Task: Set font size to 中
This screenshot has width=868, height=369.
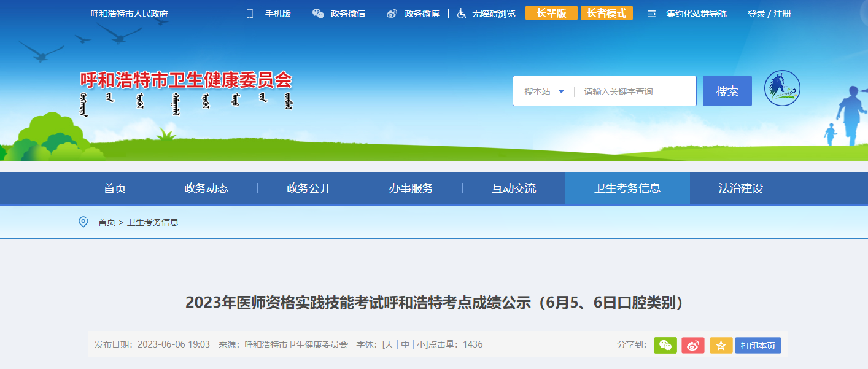Action: coord(405,344)
